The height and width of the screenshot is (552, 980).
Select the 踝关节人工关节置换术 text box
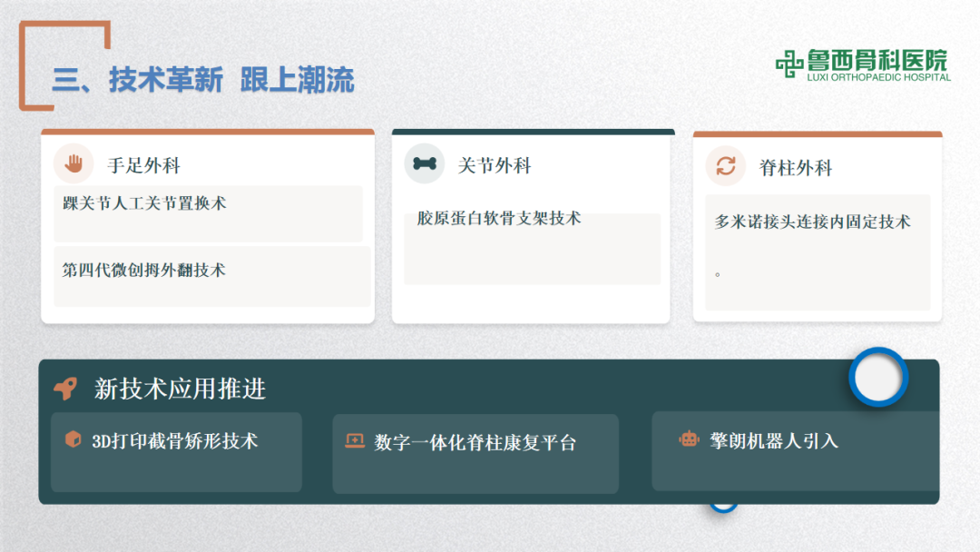click(209, 213)
